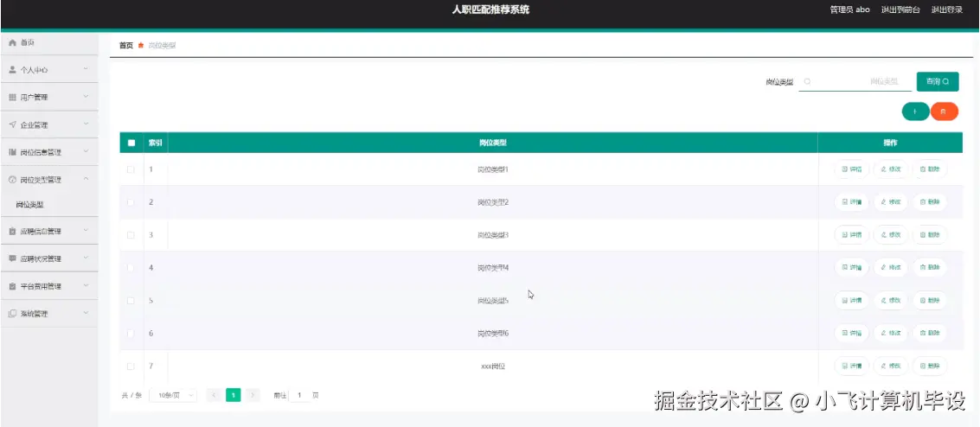Viewport: 980px width, 427px height.
Task: Expand the 个人中心 sidebar chevron
Action: 86,69
